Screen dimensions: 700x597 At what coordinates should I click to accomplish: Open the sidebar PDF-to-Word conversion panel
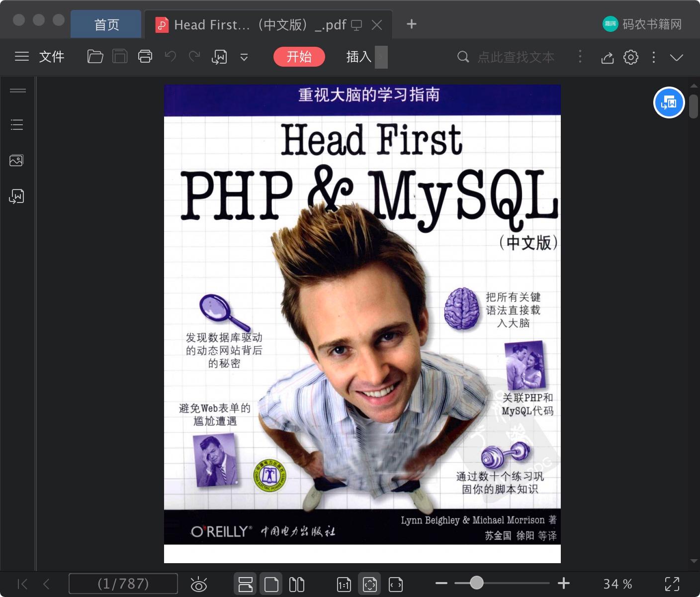16,197
